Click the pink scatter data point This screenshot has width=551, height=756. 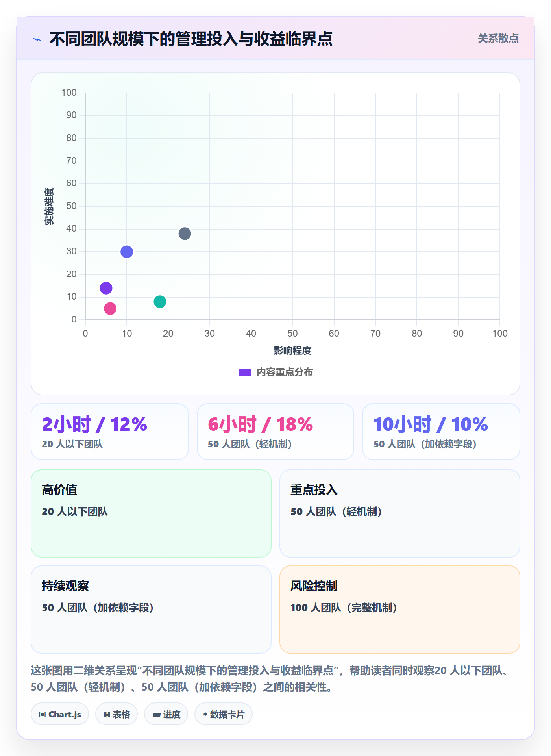pos(110,308)
